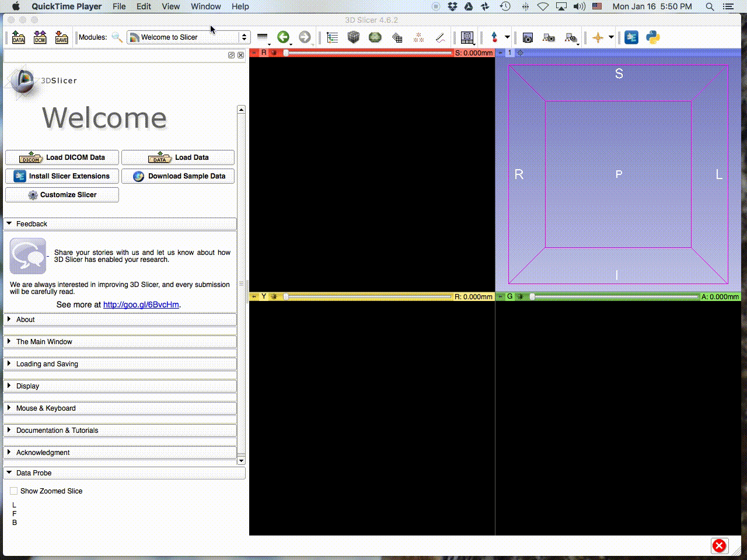Click Install Slicer Extensions button
The image size is (747, 560).
pos(62,176)
